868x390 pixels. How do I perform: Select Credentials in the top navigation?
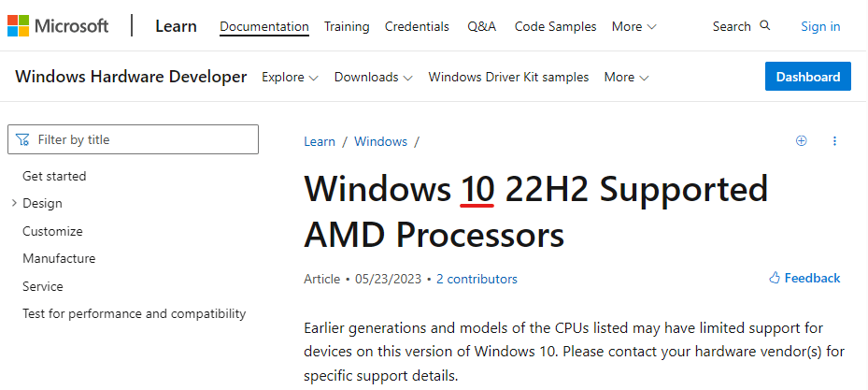pyautogui.click(x=417, y=26)
